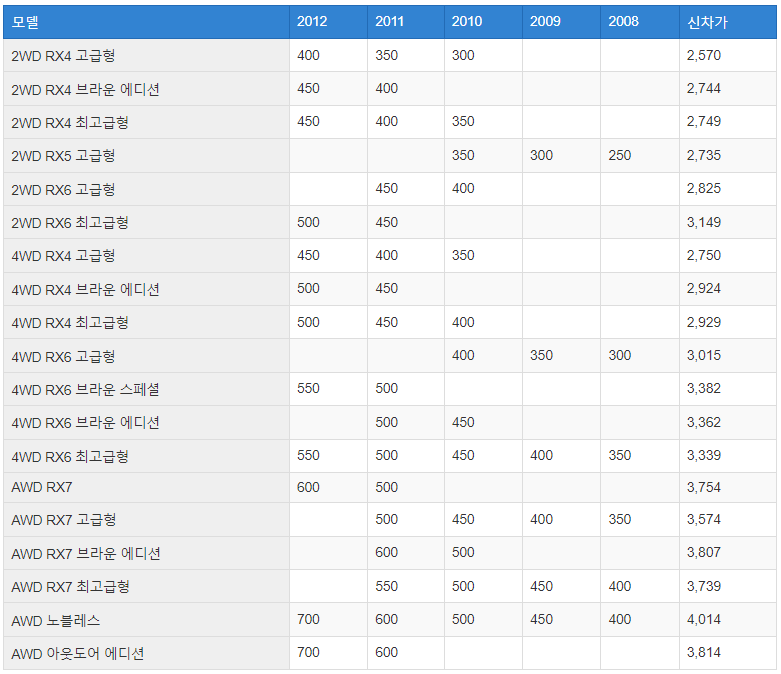
Task: Click the new car price 2,735
Action: click(x=704, y=155)
